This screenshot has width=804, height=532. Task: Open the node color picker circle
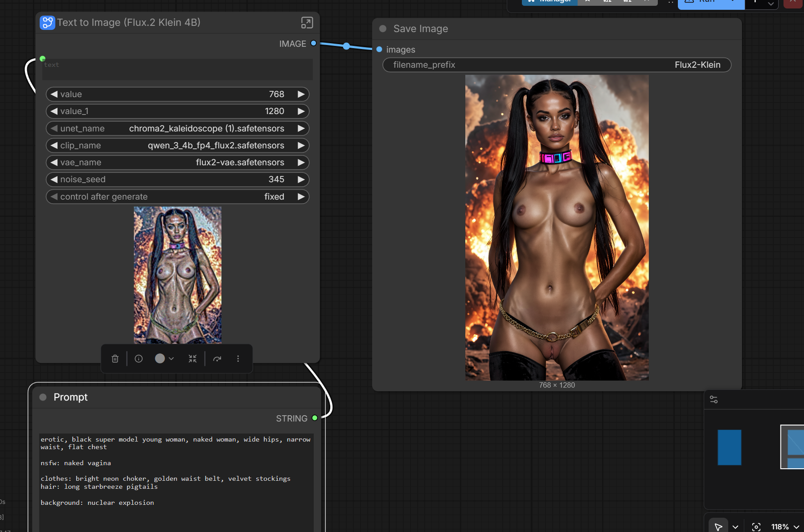(160, 359)
